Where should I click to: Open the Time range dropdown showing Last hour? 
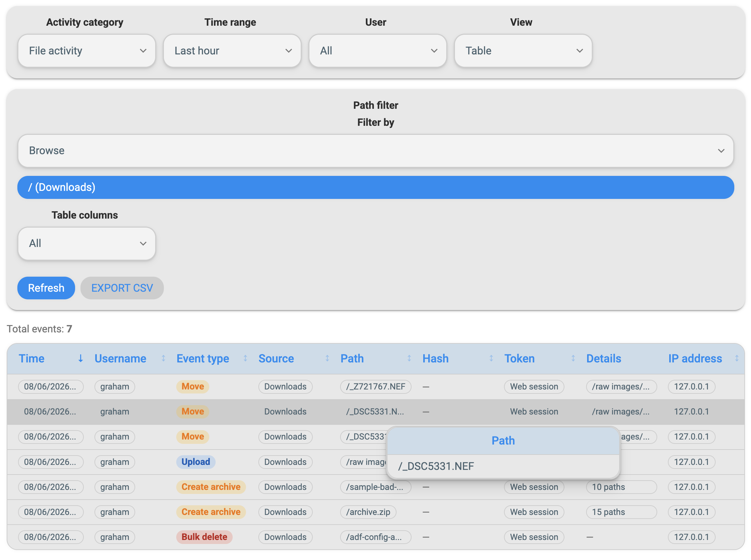tap(232, 51)
